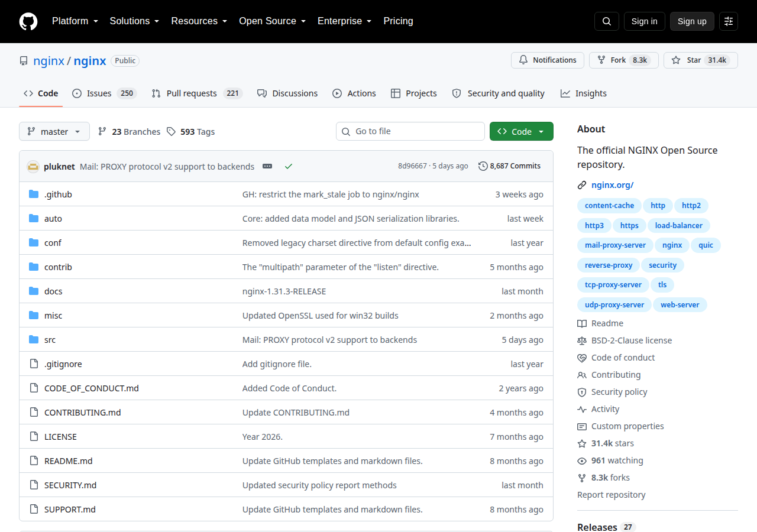Viewport: 757px width, 532px height.
Task: Click the Notifications bell button
Action: (548, 60)
